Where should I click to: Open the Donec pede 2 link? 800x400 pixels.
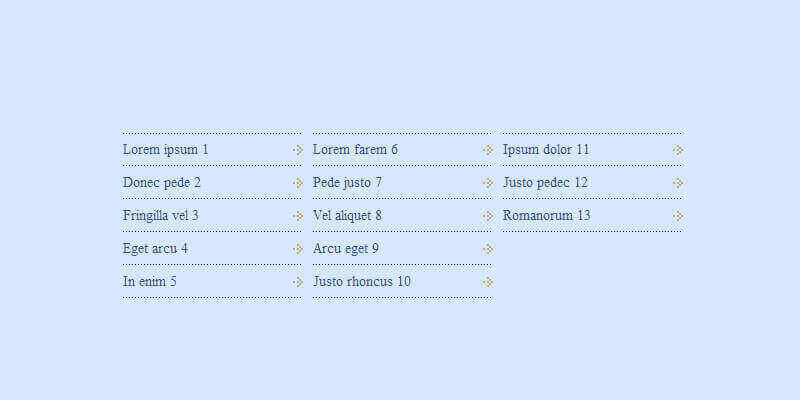click(x=162, y=183)
